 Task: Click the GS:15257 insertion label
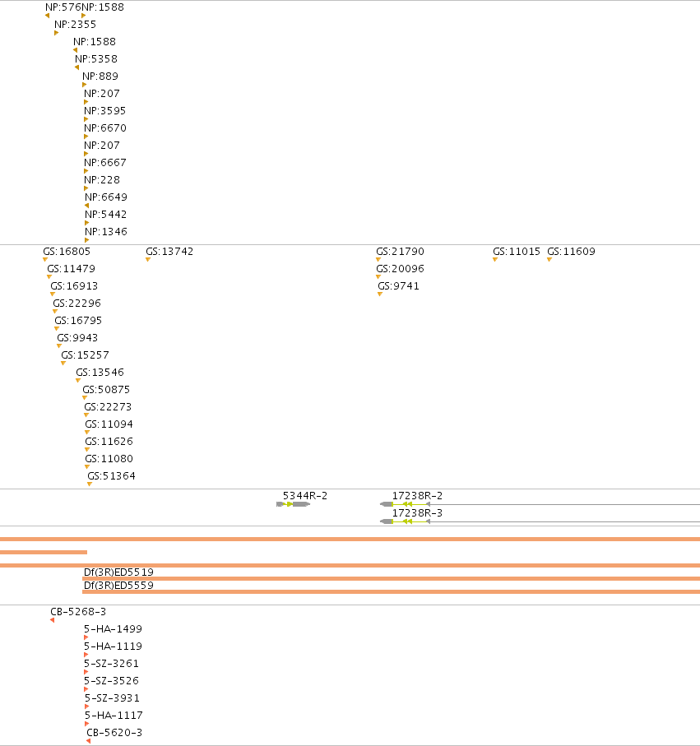pos(86,355)
